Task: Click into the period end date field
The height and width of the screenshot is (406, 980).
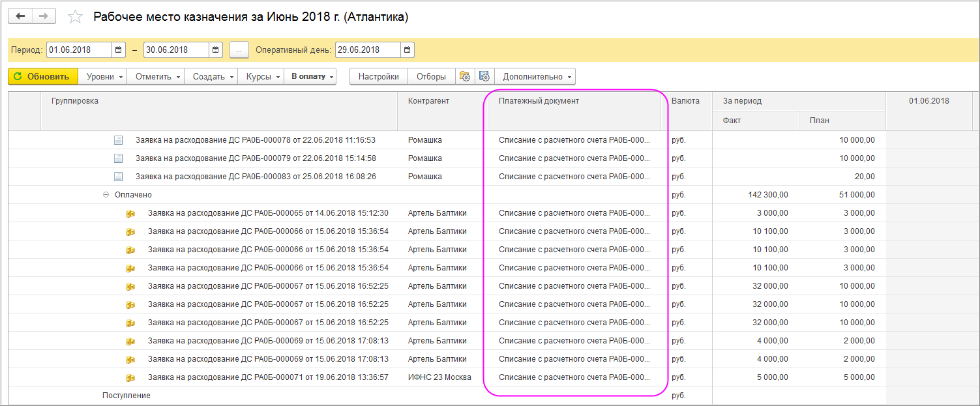Action: (x=176, y=50)
